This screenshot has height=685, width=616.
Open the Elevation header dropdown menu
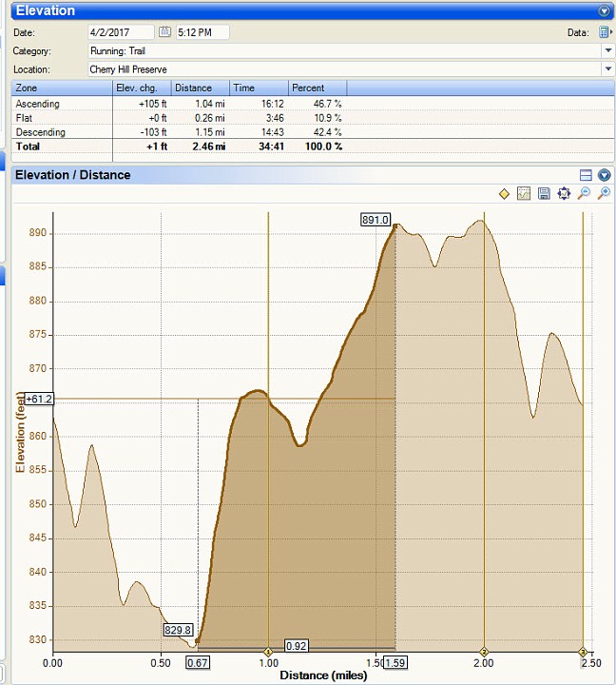(605, 11)
